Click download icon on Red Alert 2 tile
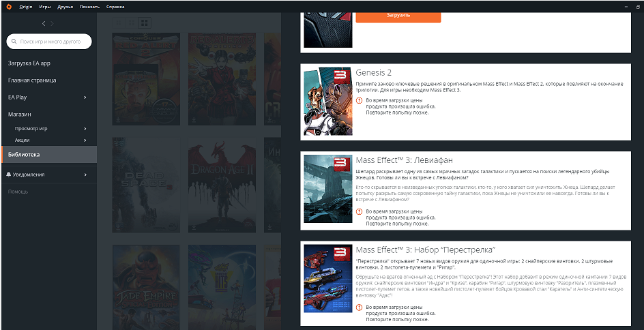 118,120
